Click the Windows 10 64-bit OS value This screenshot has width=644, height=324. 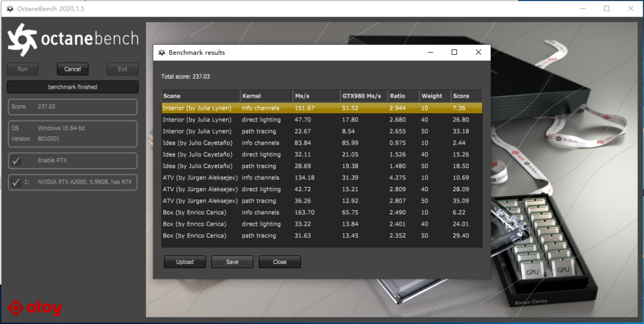click(x=61, y=128)
